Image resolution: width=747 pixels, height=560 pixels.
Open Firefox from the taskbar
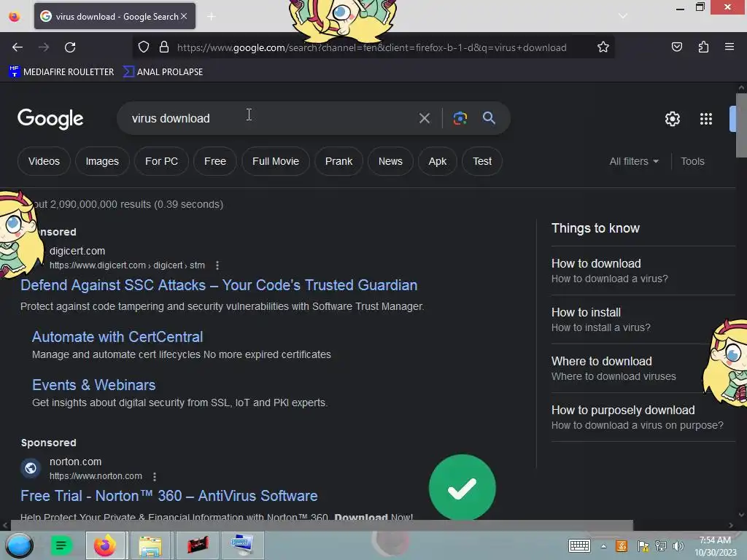tap(105, 545)
